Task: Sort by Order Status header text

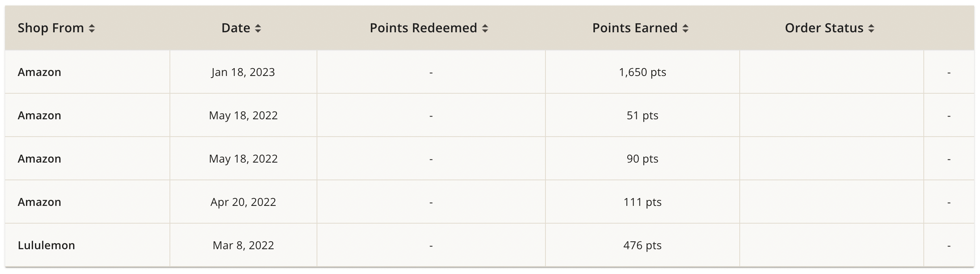Action: 824,28
